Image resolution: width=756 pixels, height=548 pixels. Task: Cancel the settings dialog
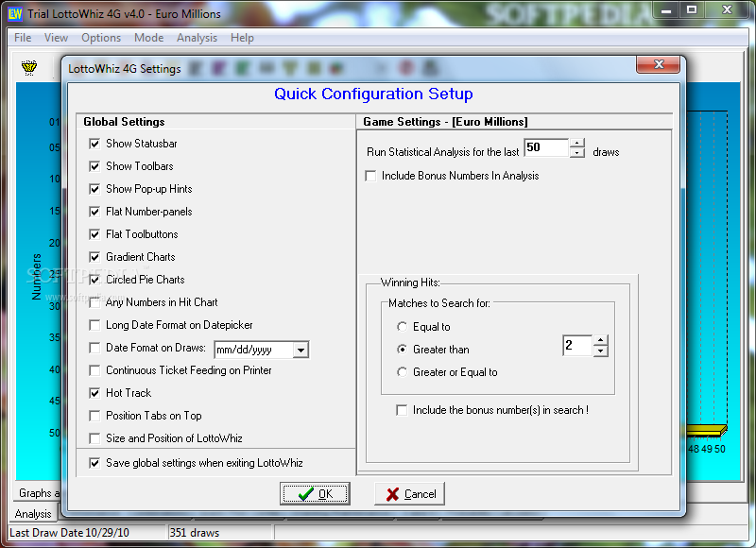(x=410, y=494)
